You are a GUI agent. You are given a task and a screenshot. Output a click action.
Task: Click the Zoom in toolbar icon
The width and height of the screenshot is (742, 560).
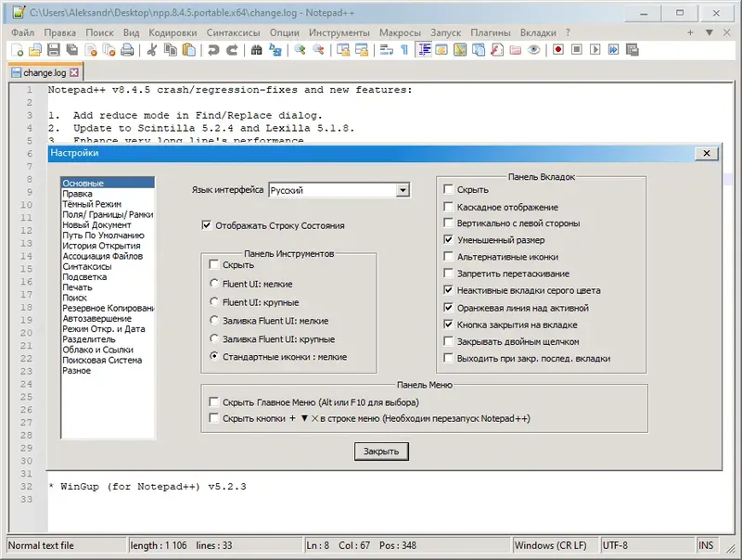300,50
